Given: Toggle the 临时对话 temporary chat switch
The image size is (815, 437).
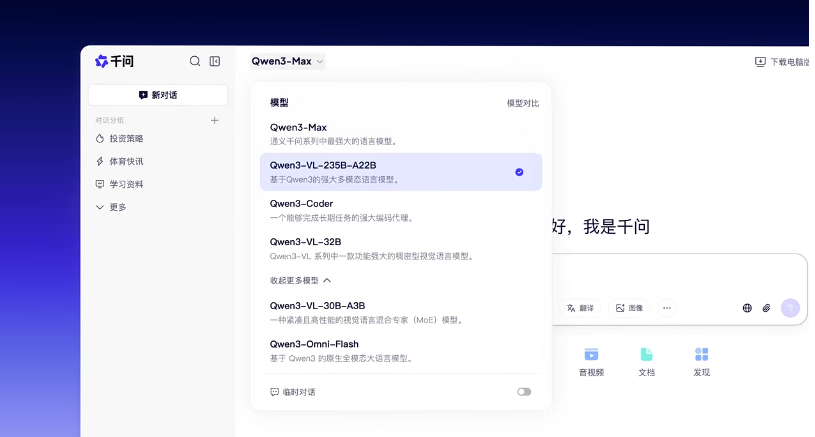Looking at the screenshot, I should pos(524,392).
